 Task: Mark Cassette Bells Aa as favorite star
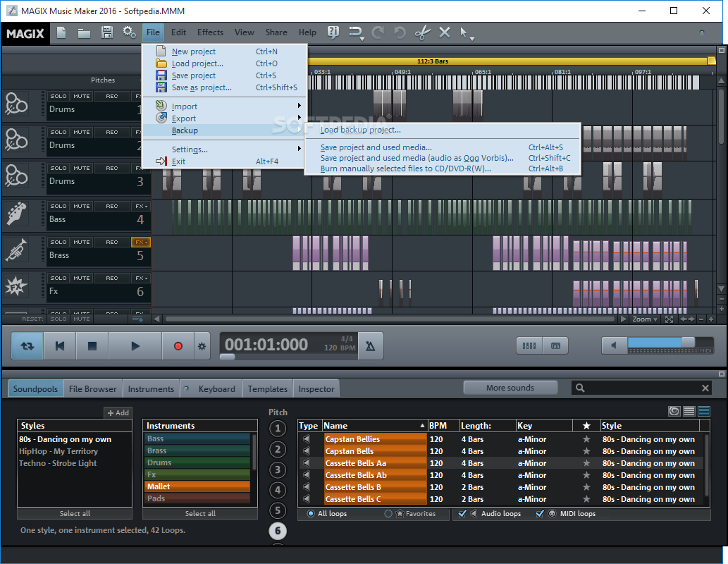[x=586, y=463]
